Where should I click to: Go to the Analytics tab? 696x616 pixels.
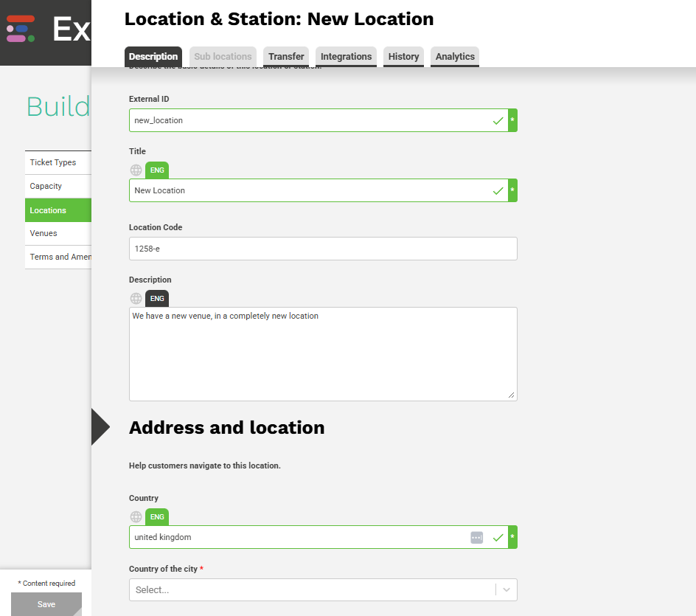[x=455, y=57]
